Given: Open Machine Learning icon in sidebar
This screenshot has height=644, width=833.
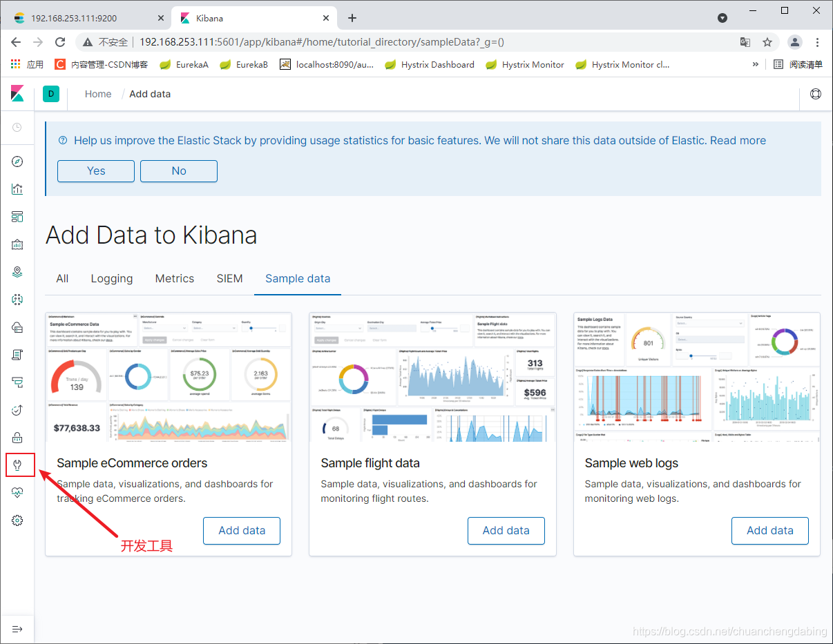Looking at the screenshot, I should coord(17,300).
